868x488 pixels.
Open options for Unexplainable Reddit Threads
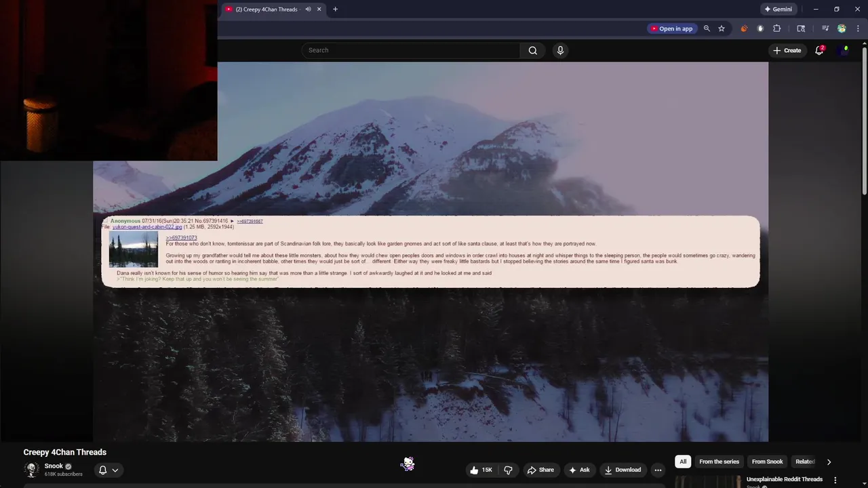click(x=835, y=480)
